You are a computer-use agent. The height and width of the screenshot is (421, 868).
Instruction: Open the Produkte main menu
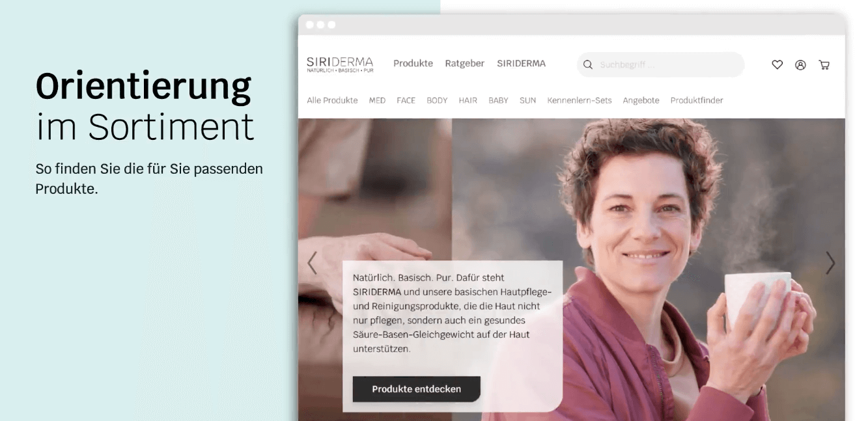413,64
